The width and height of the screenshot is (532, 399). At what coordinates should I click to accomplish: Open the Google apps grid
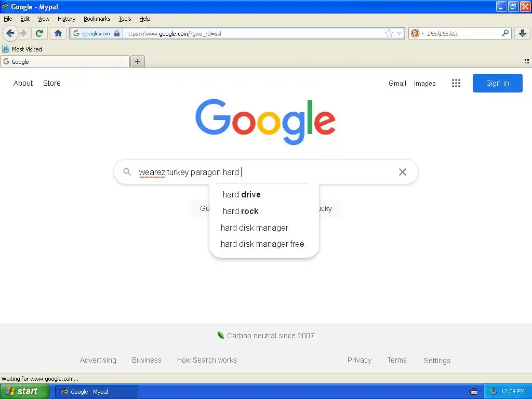[456, 83]
